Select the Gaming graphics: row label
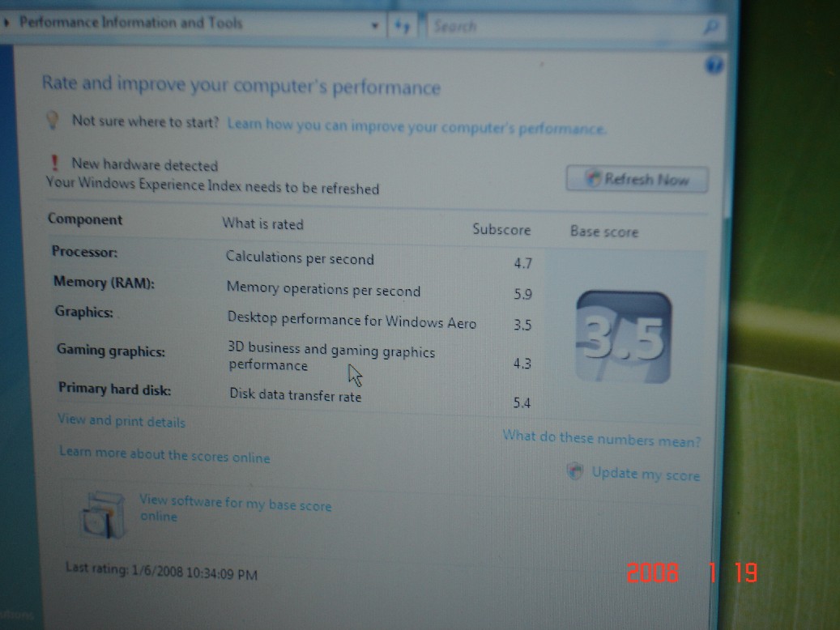The height and width of the screenshot is (630, 840). (x=111, y=351)
